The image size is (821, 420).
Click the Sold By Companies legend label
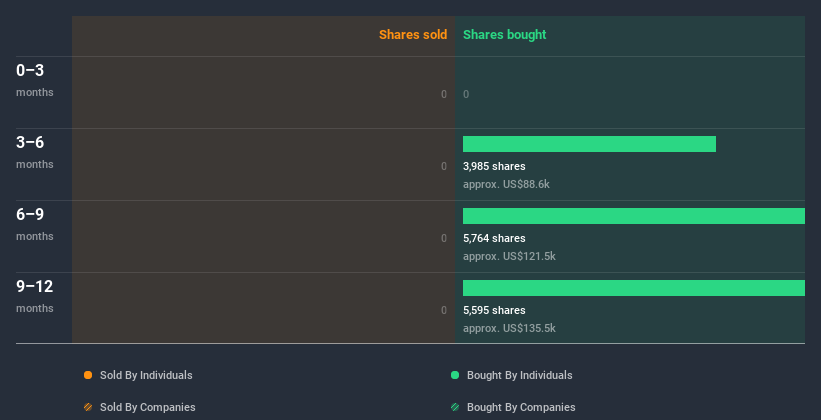148,407
